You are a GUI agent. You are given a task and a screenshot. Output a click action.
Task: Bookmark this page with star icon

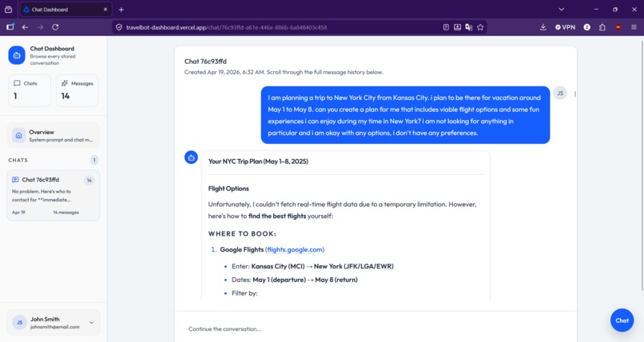(x=480, y=27)
